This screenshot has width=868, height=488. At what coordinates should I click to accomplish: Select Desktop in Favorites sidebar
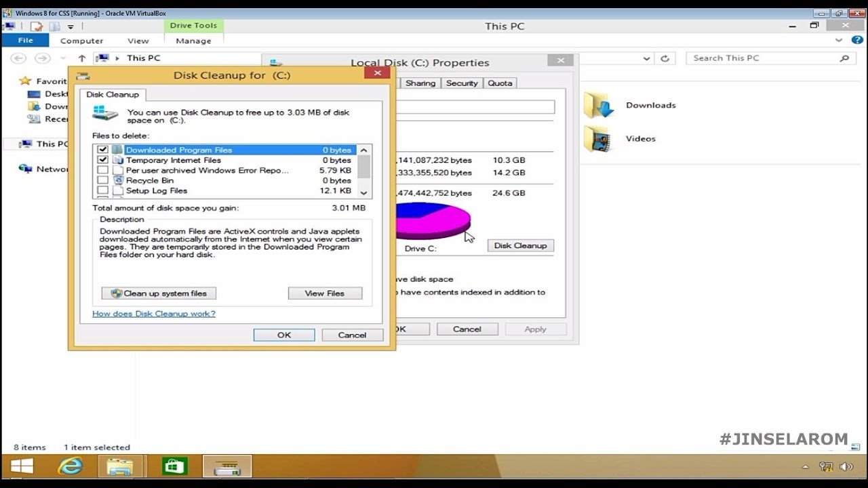coord(47,94)
